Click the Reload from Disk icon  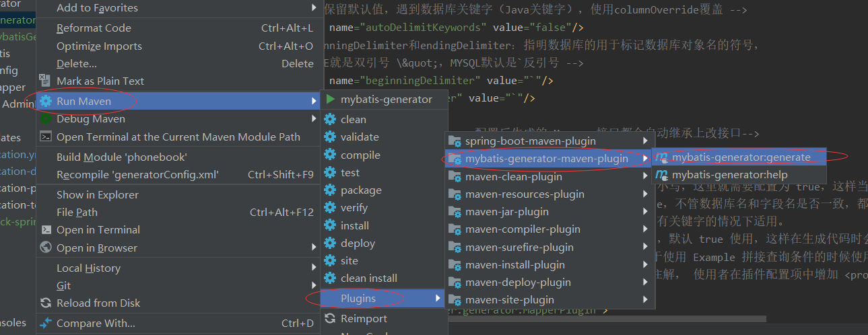click(x=46, y=303)
